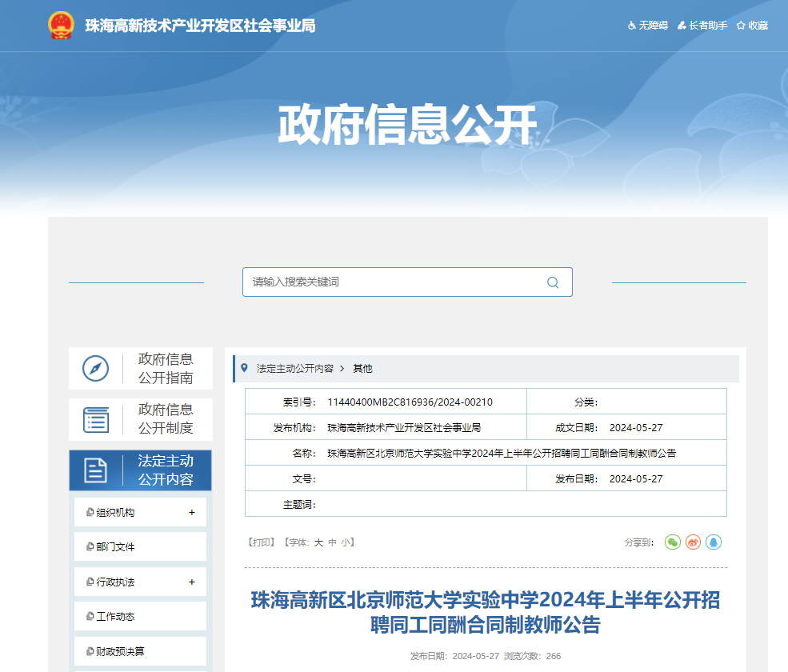
Task: Select the 法定主动公开内容 section
Action: point(140,470)
